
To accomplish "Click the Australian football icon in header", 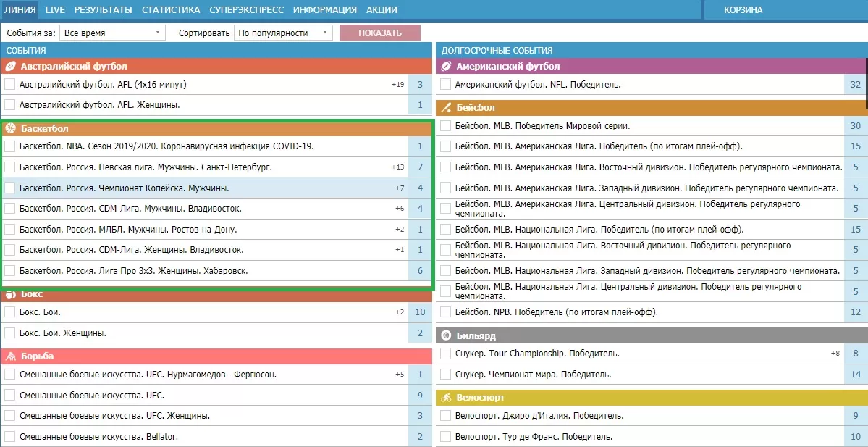I will pos(10,66).
